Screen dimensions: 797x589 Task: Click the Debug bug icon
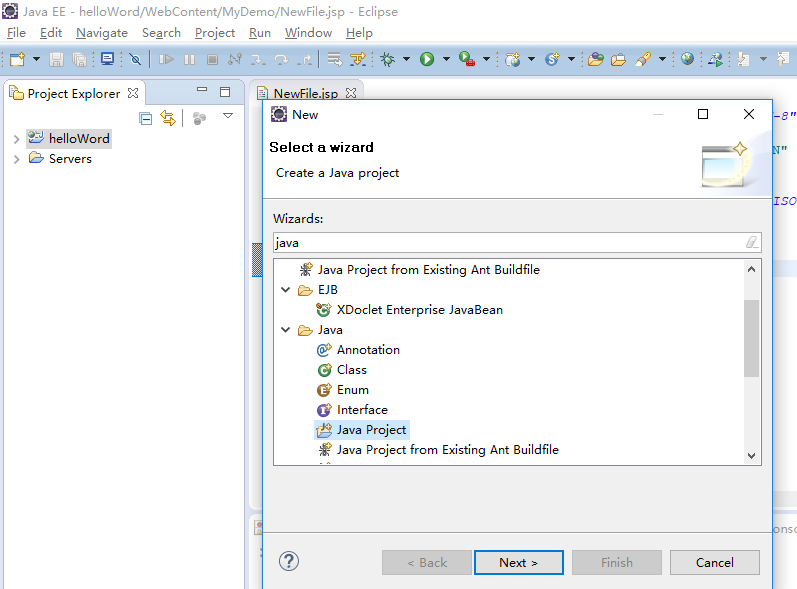coord(388,59)
